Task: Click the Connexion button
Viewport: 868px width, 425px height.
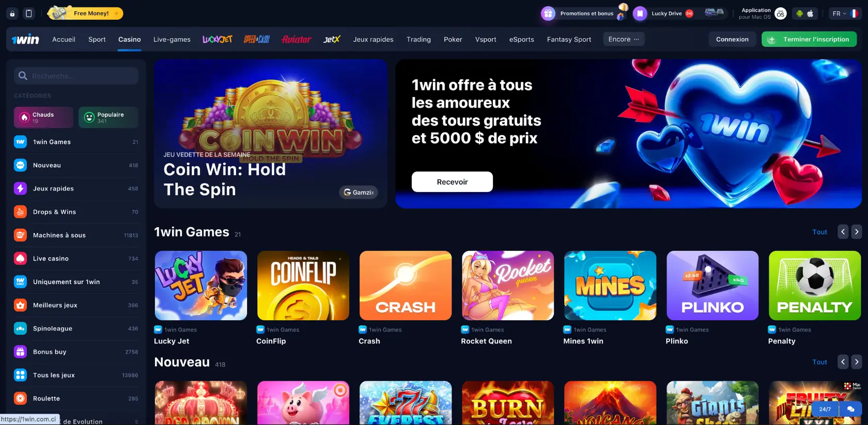Action: pyautogui.click(x=732, y=39)
